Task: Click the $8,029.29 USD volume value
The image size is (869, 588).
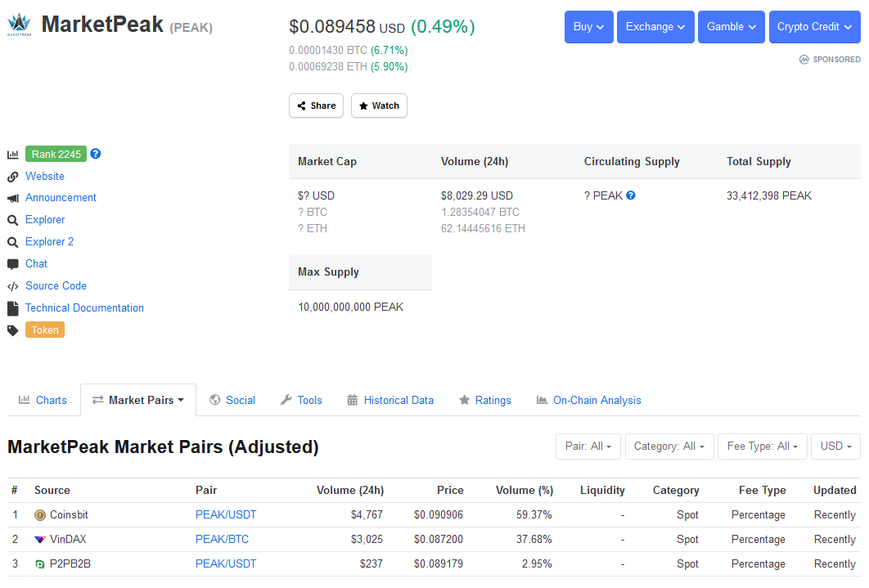Action: 477,195
